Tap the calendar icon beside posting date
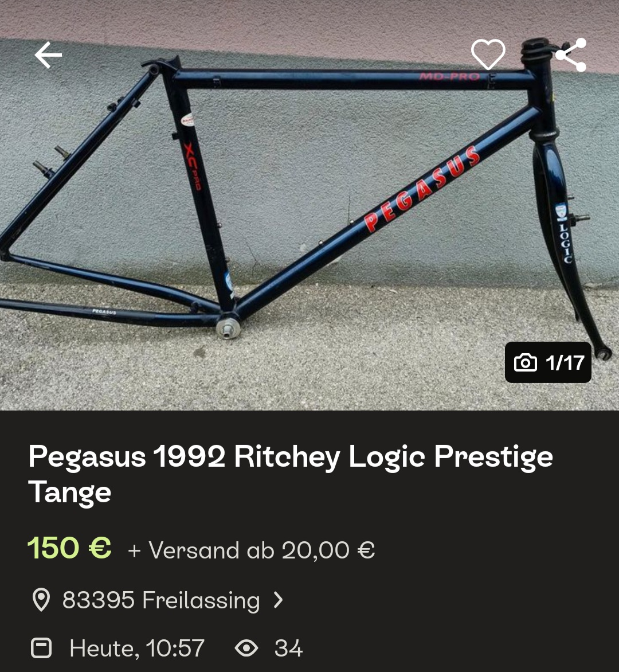This screenshot has width=619, height=672. coord(41,648)
